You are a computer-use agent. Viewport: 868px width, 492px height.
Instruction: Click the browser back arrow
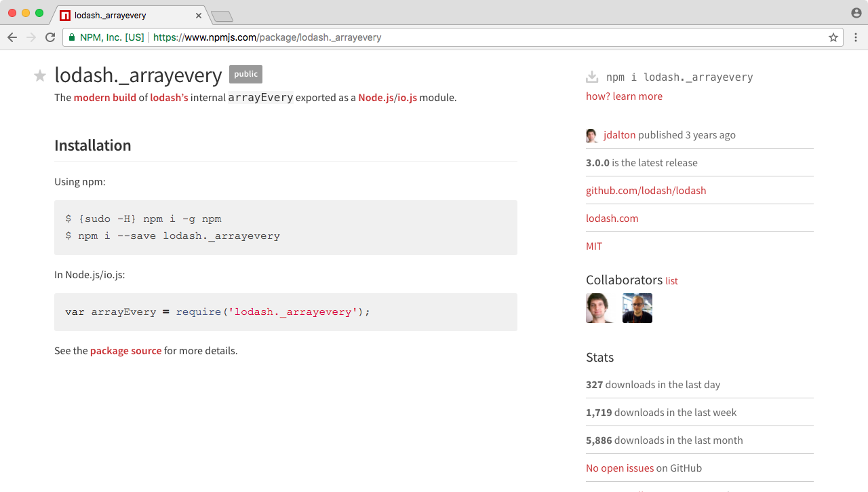12,37
